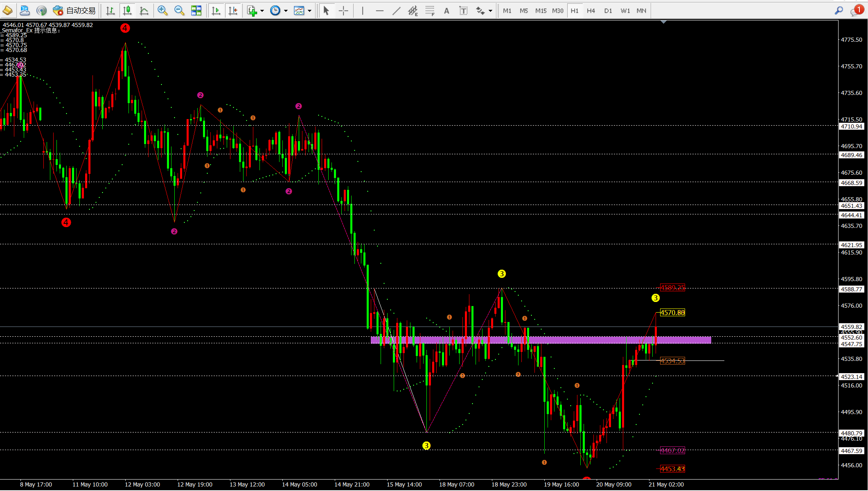Click the OHLC values 4546.01 4570.67 header
868x491 pixels.
point(48,25)
